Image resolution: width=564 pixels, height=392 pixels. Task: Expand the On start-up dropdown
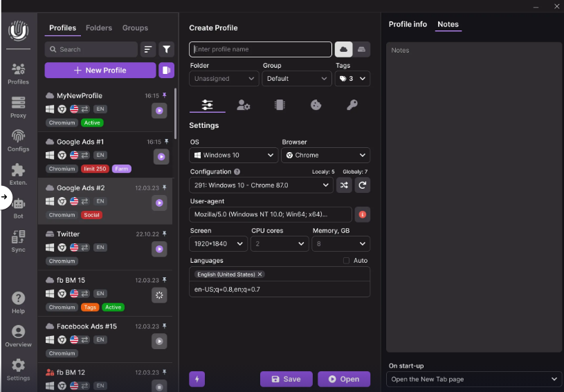point(473,379)
